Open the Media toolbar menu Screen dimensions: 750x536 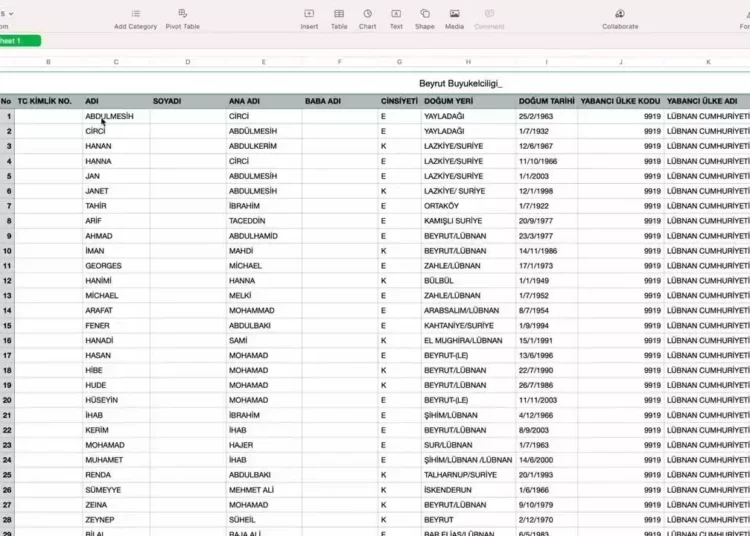(x=454, y=19)
